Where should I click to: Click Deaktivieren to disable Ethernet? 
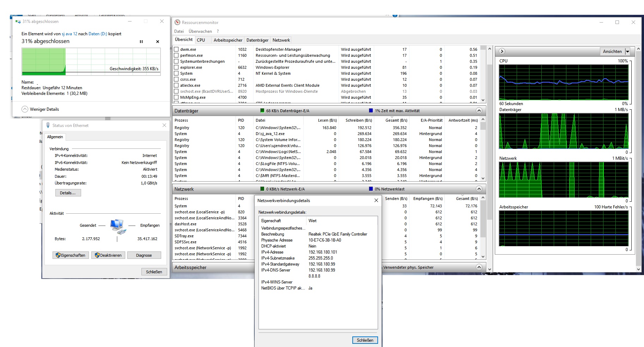pyautogui.click(x=108, y=255)
